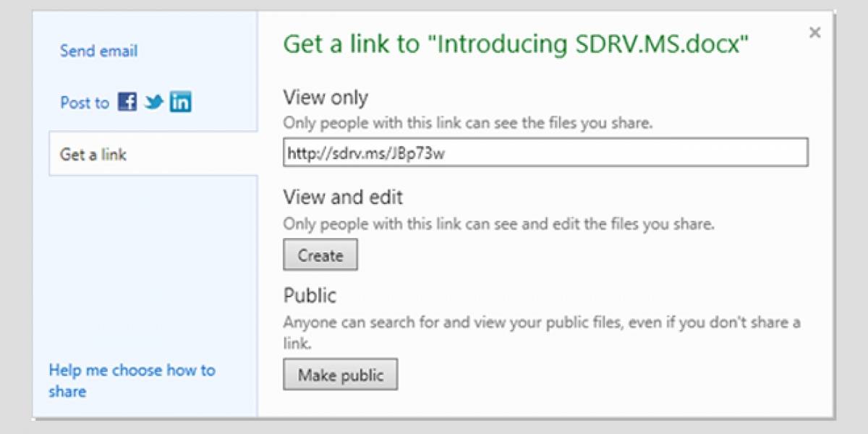Click the View and edit heading
The image size is (868, 434).
click(x=343, y=197)
